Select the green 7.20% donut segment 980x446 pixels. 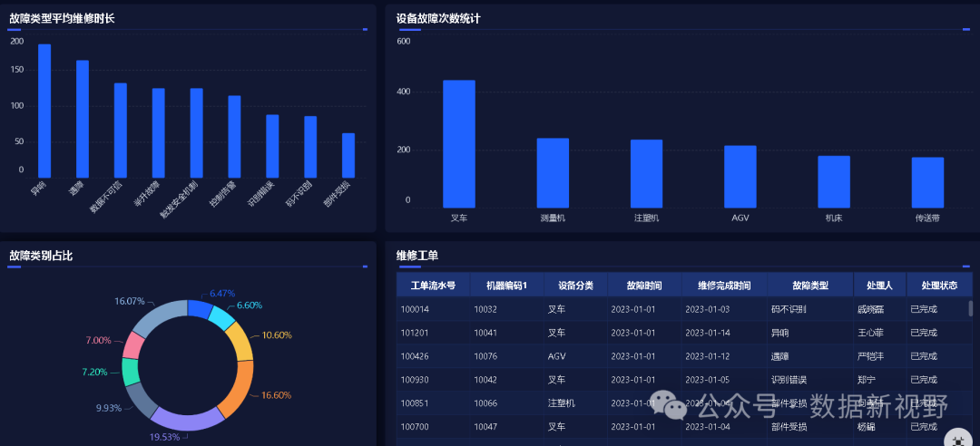(130, 373)
